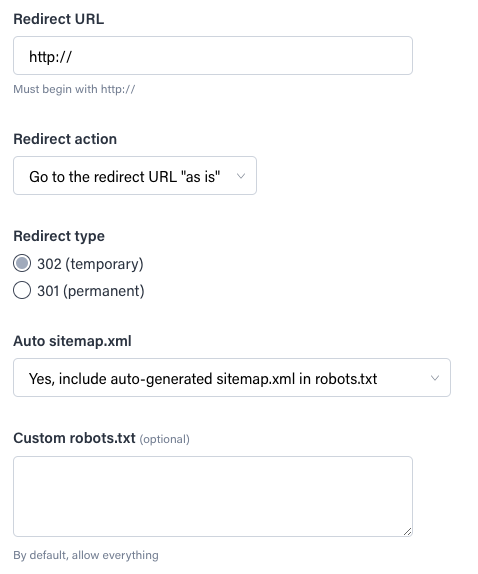478x574 pixels.
Task: Click the "Redirect URL" field label
Action: coord(59,19)
